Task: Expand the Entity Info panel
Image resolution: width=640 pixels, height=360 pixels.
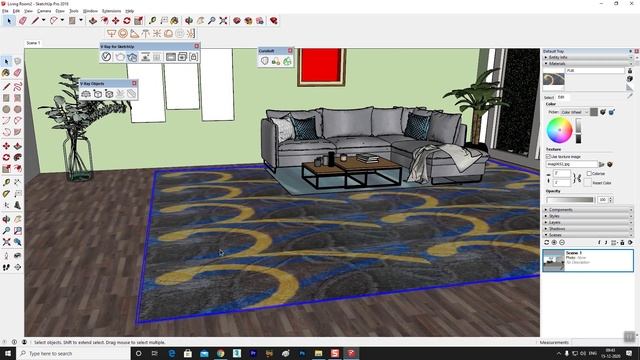Action: [x=588, y=58]
